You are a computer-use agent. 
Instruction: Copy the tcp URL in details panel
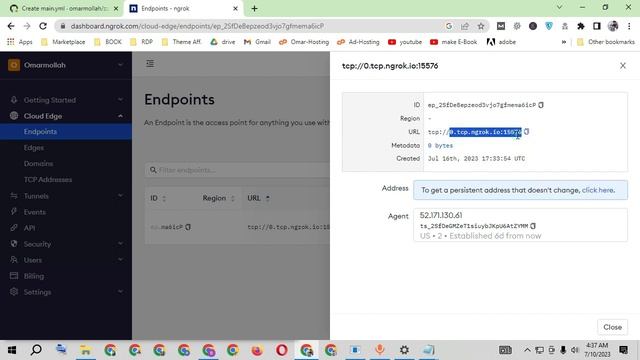(527, 131)
